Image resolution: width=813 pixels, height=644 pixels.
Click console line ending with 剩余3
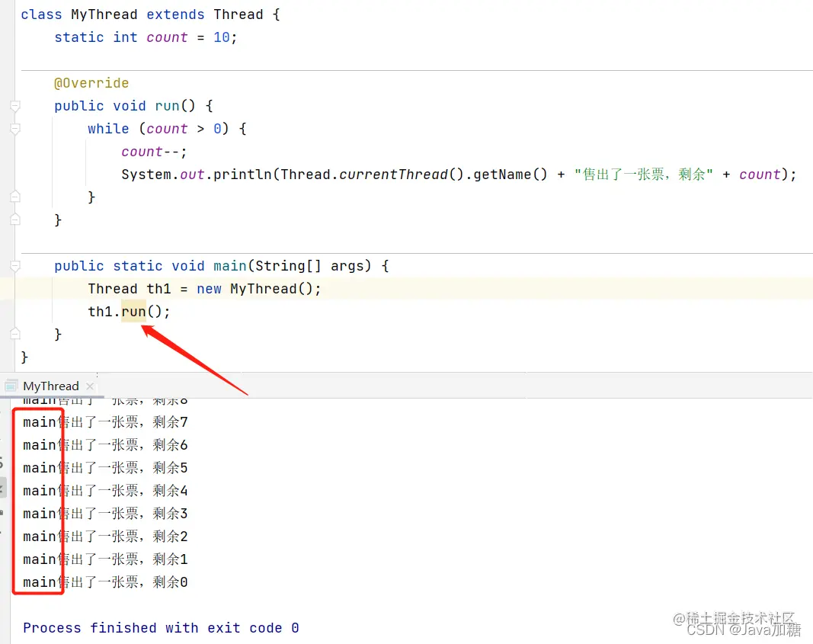(x=105, y=514)
